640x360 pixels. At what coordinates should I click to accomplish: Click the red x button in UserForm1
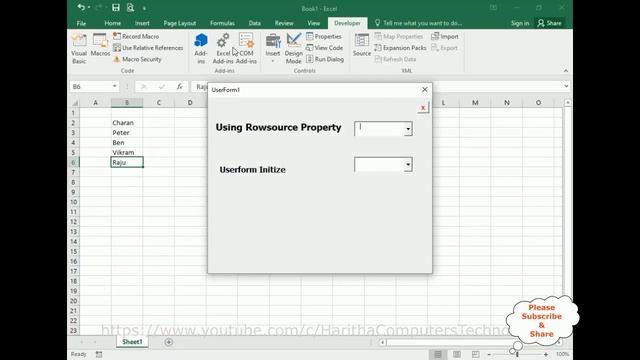[x=423, y=108]
